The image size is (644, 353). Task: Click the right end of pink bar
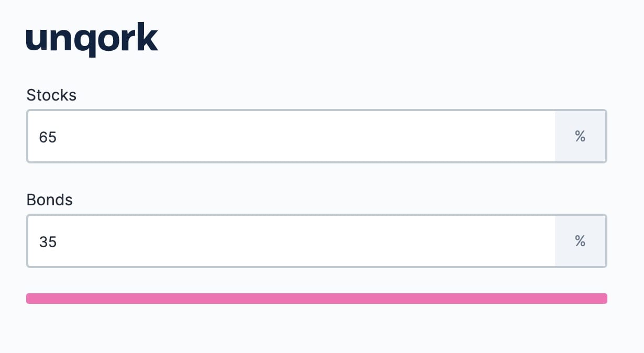pos(604,299)
